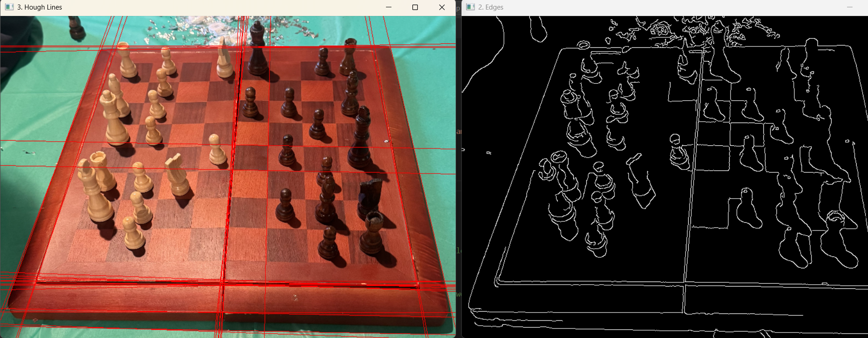
Task: Click the dark king at board's top edge
Action: pyautogui.click(x=258, y=49)
